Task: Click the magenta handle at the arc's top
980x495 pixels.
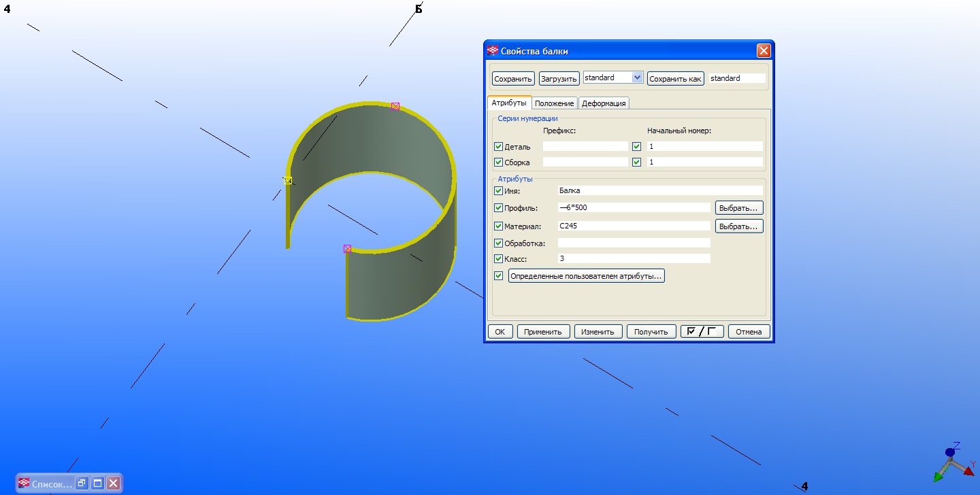Action: [x=395, y=106]
